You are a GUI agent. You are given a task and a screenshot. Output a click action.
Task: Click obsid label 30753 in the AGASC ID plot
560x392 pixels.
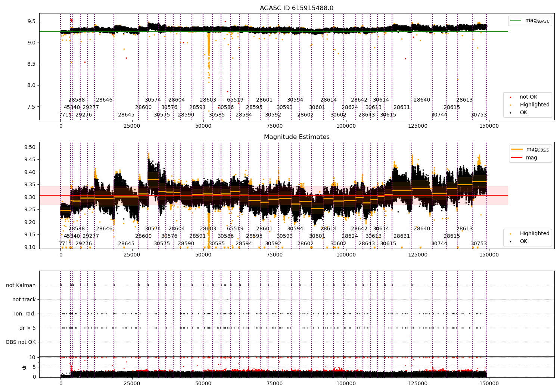click(x=479, y=115)
